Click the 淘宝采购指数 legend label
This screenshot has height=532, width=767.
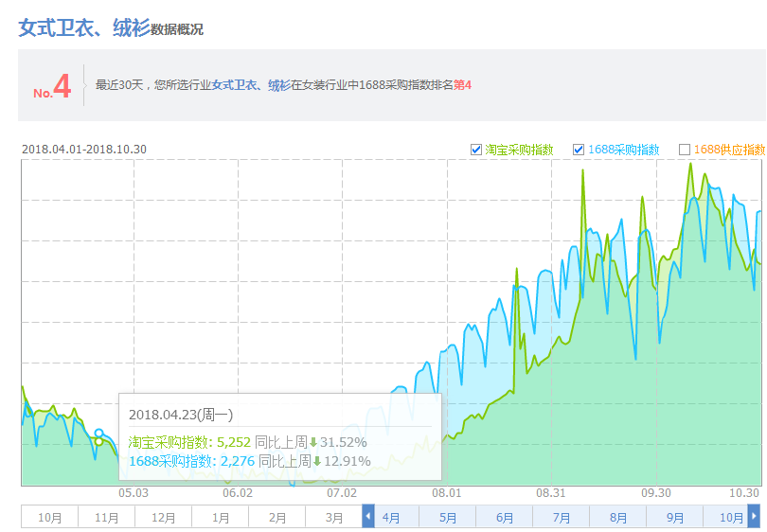519,150
